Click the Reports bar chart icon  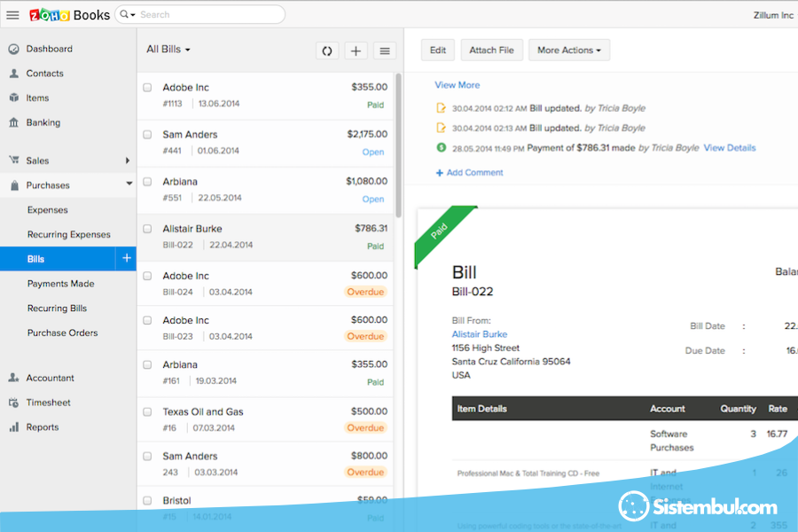pos(13,427)
